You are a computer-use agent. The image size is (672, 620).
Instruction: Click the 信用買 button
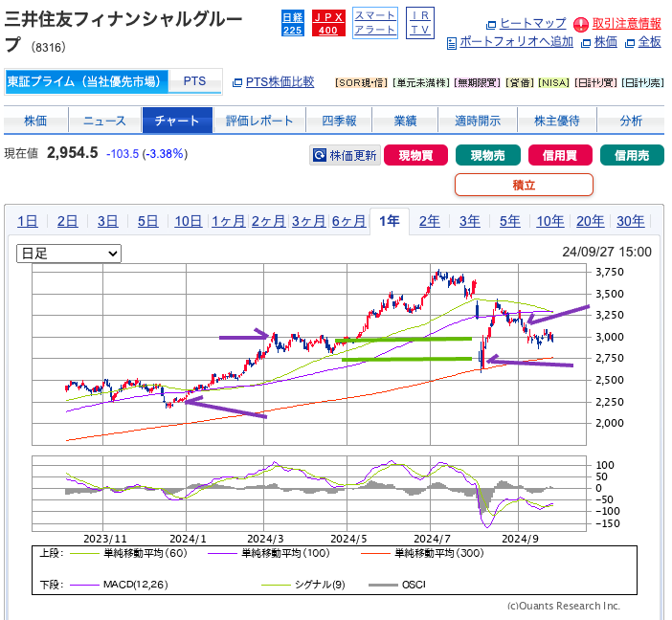560,155
